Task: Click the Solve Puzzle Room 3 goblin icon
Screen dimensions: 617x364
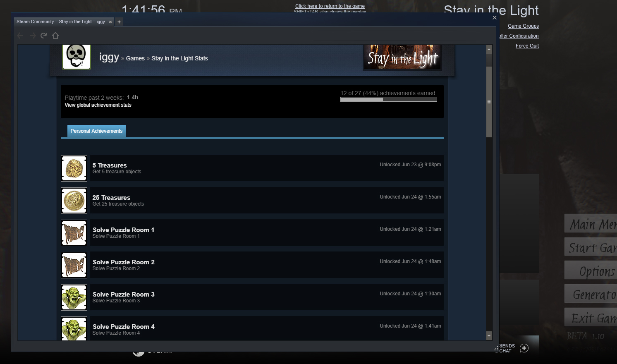Action: pyautogui.click(x=74, y=297)
